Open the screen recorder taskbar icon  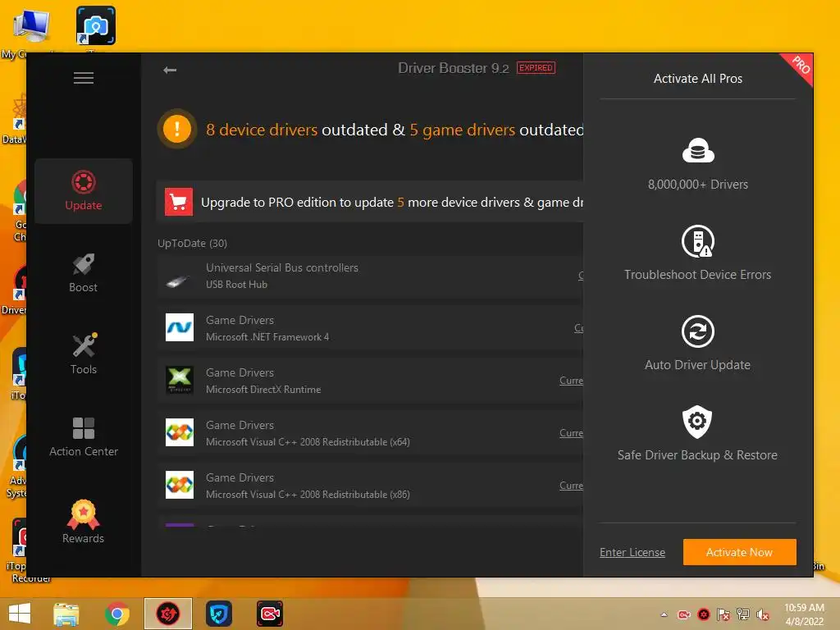pyautogui.click(x=269, y=614)
